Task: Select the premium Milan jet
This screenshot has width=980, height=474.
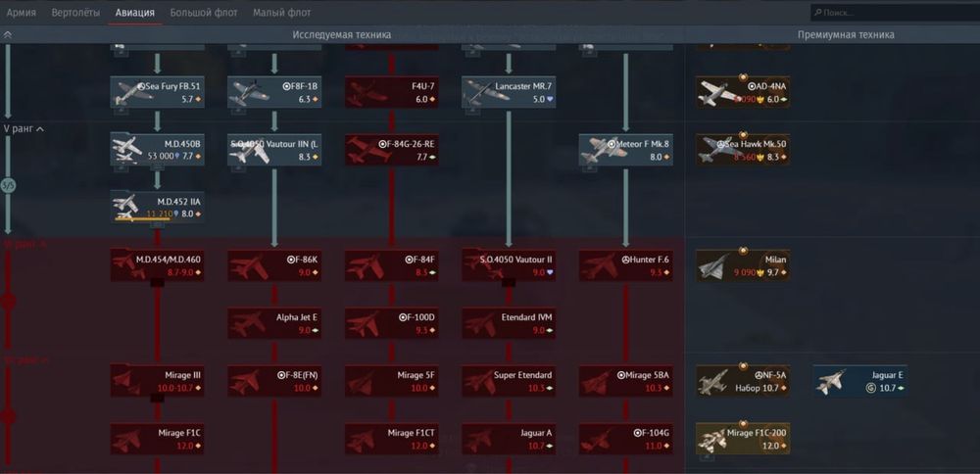Action: 743,264
